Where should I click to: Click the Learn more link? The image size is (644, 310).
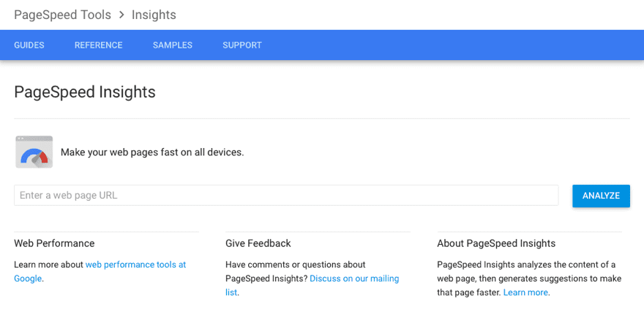525,292
